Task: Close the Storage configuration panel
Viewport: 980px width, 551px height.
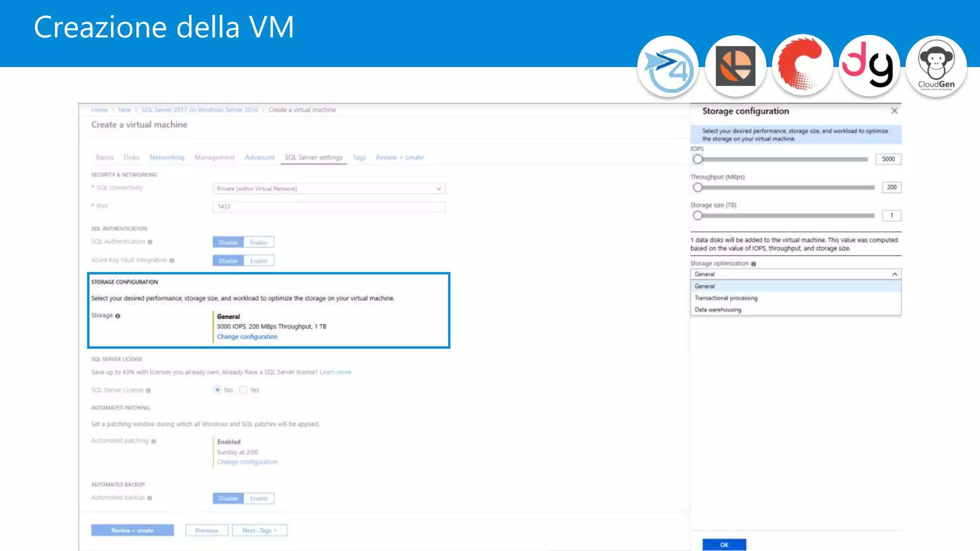Action: coord(894,111)
